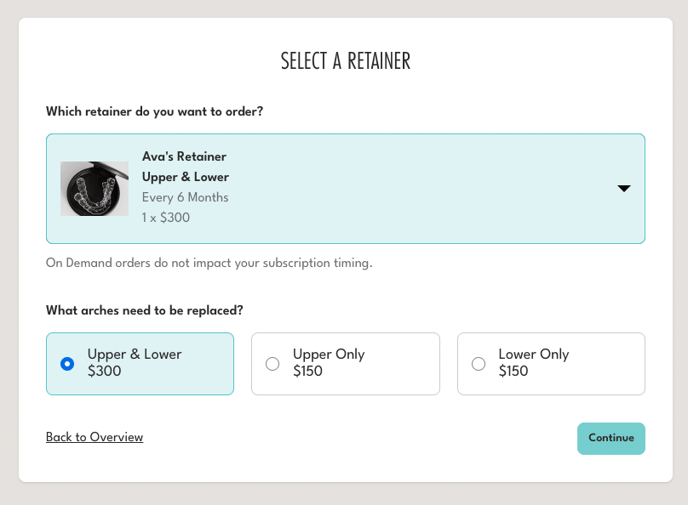Click the 'Which retainer do you want to order?' label
The image size is (688, 505).
click(154, 112)
